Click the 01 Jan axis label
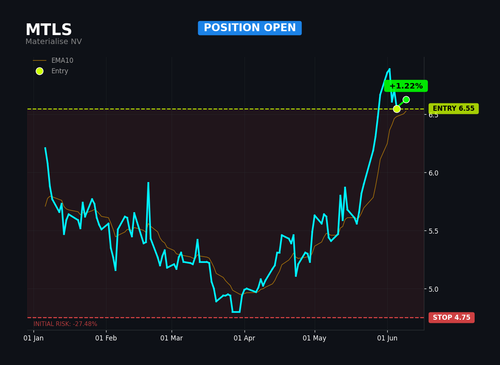 (33, 338)
